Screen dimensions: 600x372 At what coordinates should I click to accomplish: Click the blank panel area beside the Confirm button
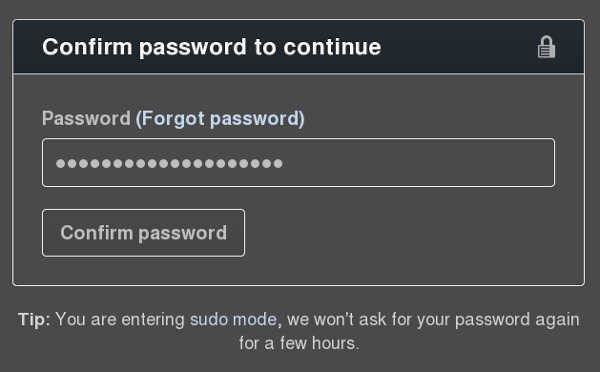(x=413, y=233)
